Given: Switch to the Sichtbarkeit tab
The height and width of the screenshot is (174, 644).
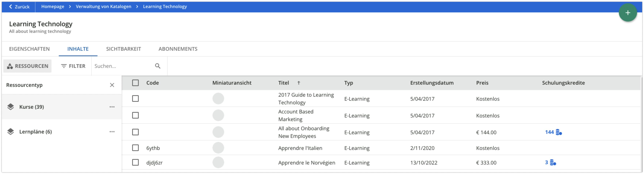Looking at the screenshot, I should 124,49.
